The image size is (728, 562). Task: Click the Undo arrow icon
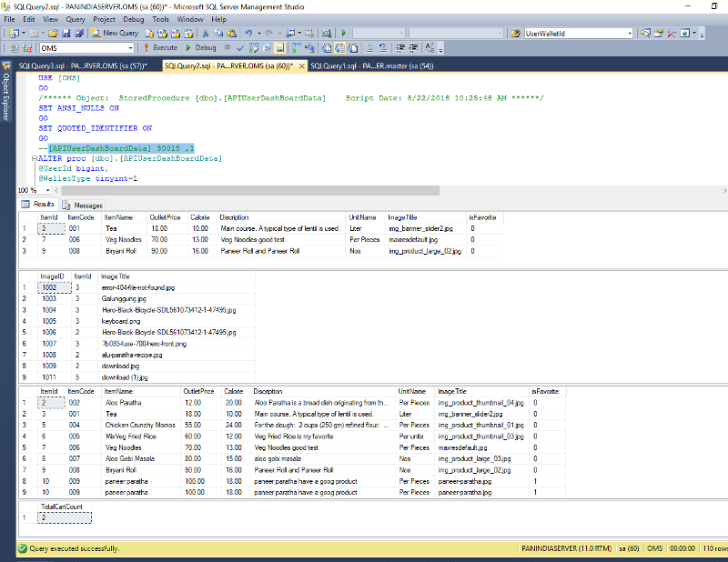click(248, 33)
